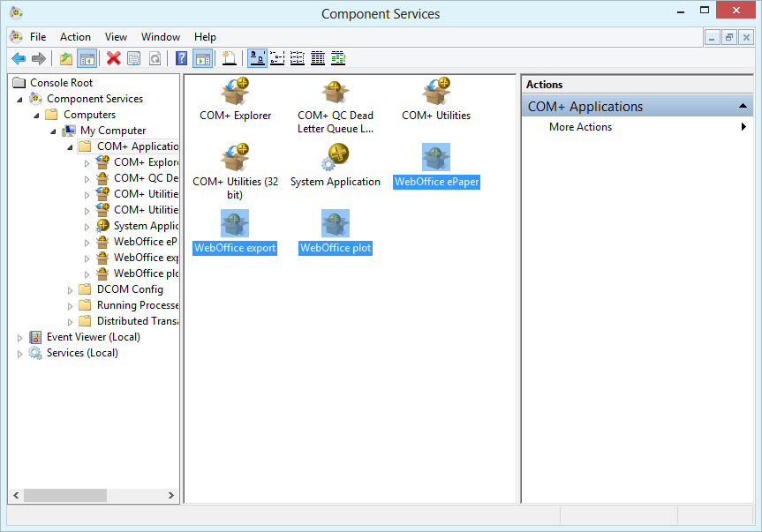Select COM+ QC Dead Letter Queue icon
This screenshot has height=532, width=762.
(x=335, y=93)
